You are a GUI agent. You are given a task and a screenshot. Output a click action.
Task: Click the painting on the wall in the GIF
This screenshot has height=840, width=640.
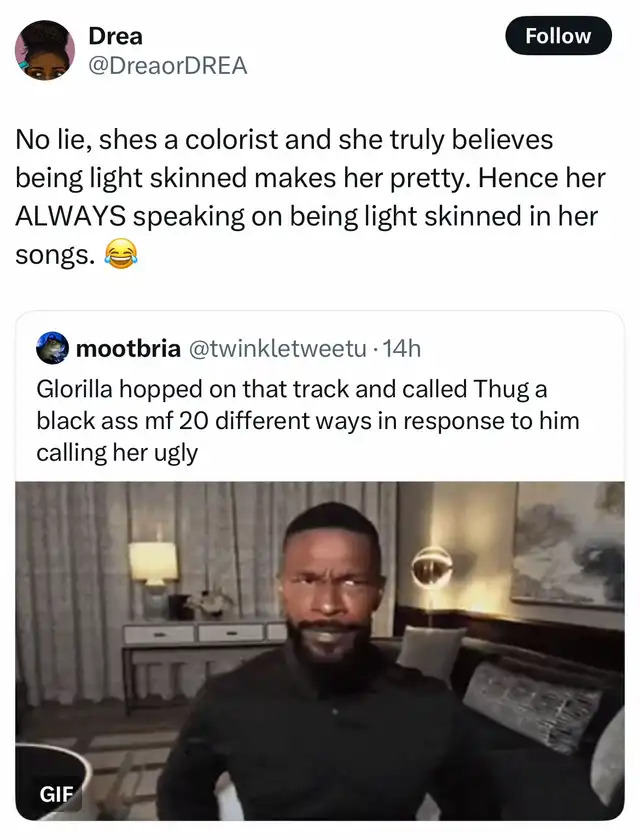(x=568, y=544)
